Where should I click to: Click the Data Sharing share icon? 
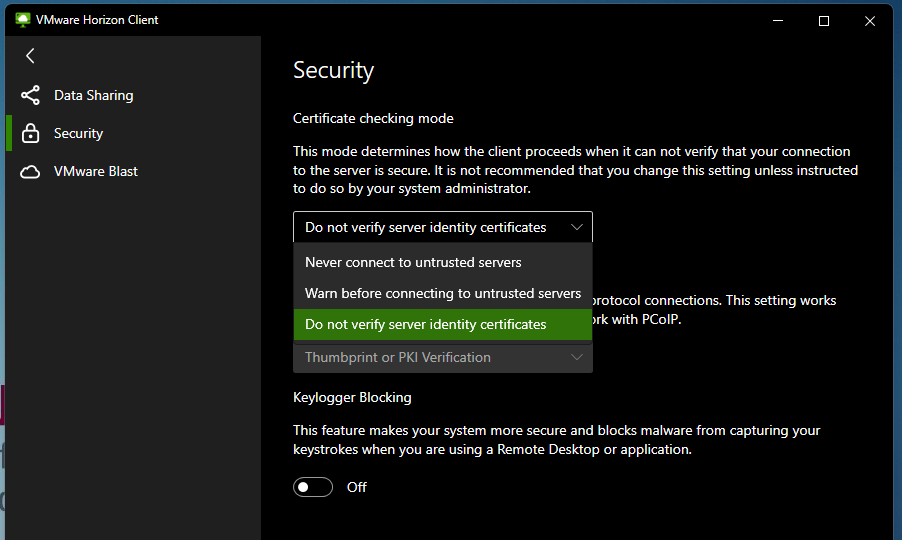point(30,96)
